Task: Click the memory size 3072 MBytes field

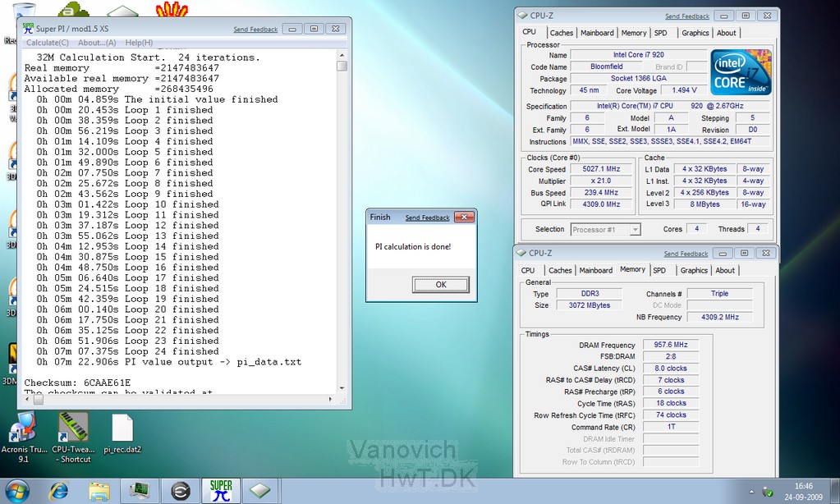Action: pyautogui.click(x=590, y=305)
